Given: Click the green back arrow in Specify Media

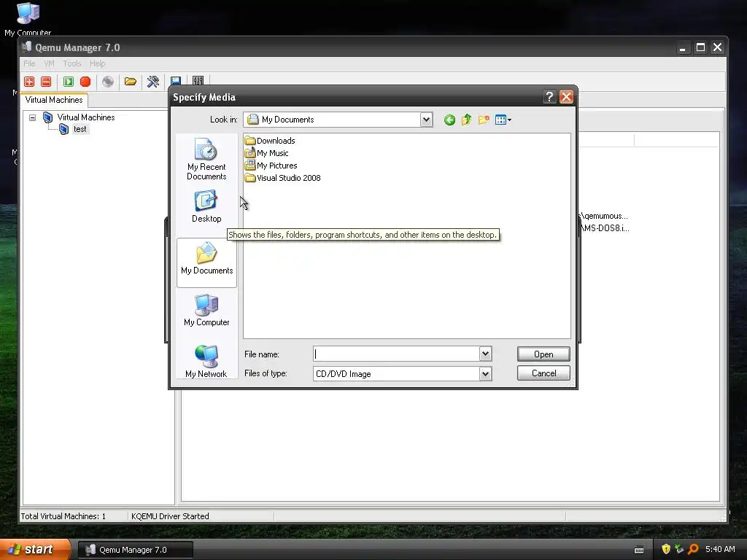Looking at the screenshot, I should tap(449, 120).
